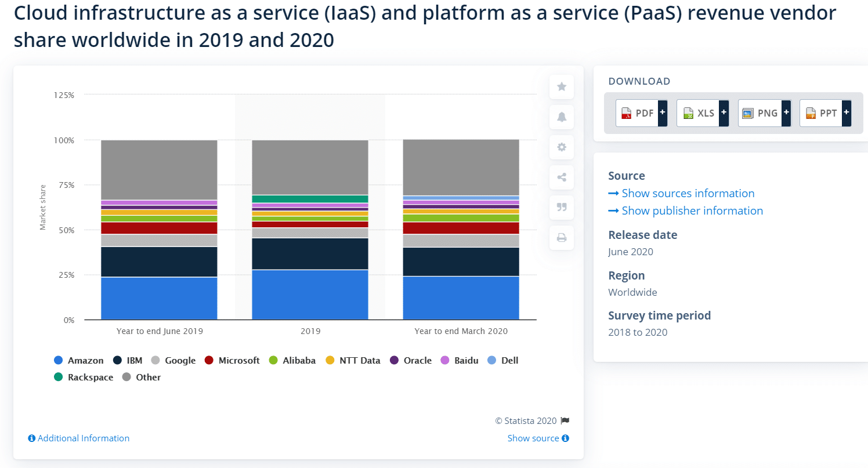This screenshot has height=468, width=868.
Task: Click the star icon to favorite this statistic
Action: tap(561, 86)
